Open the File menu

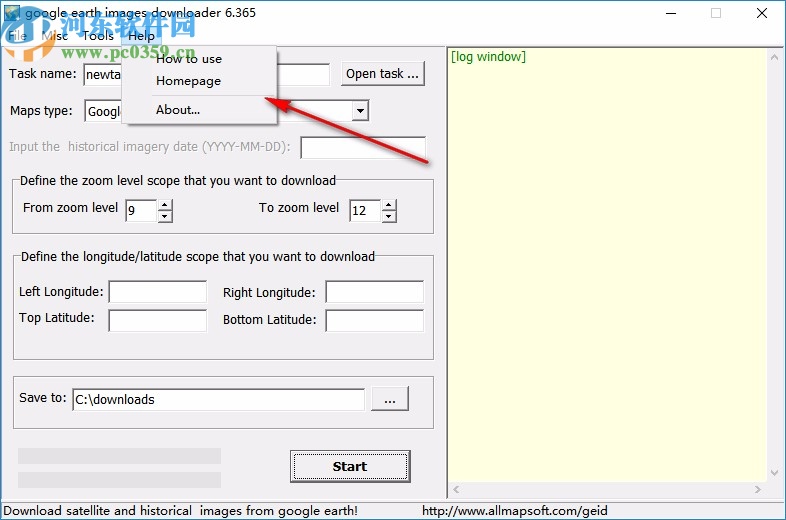point(17,36)
